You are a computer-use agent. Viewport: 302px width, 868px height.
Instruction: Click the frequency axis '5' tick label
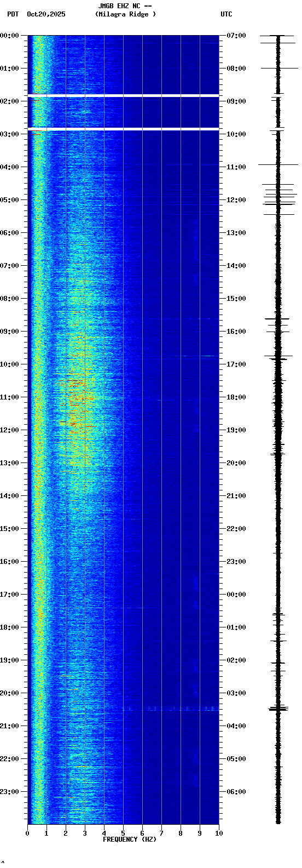[x=123, y=833]
